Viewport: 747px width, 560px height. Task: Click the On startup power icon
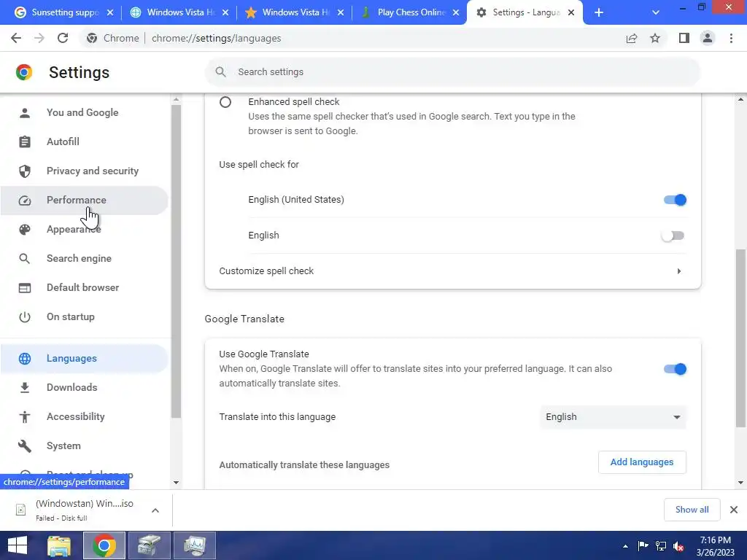click(x=25, y=316)
